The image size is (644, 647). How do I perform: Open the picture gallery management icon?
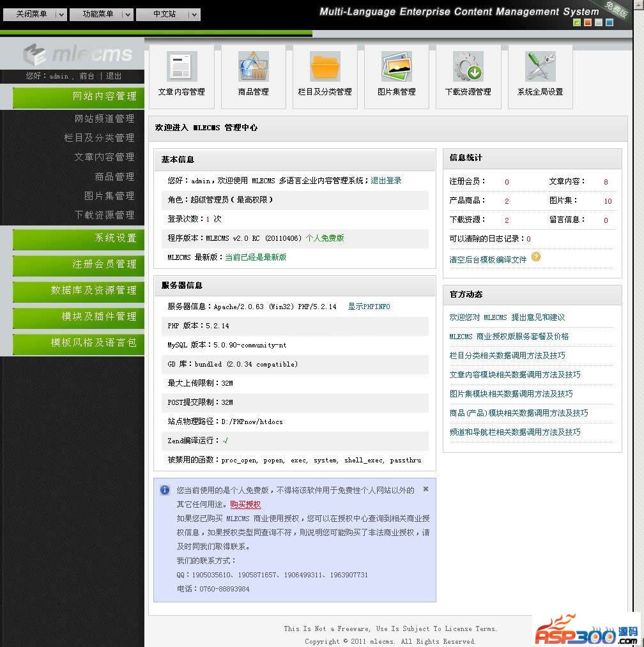click(397, 67)
